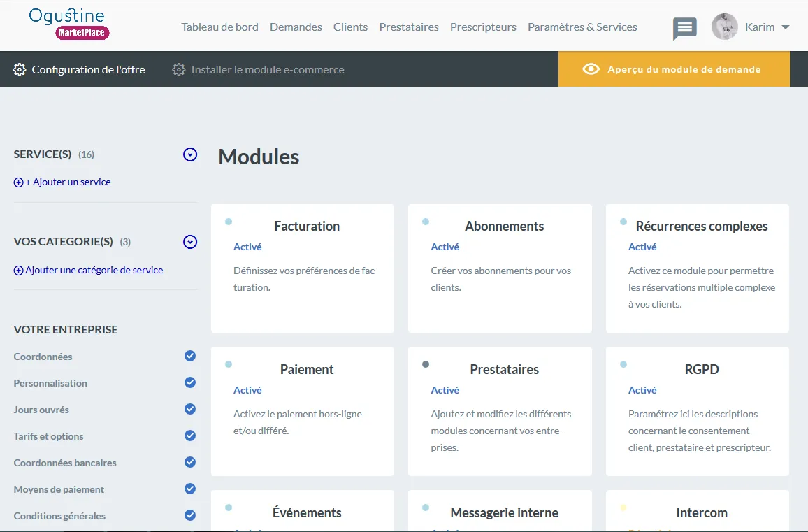Click the checkmark next to Jours ouvrés
The width and height of the screenshot is (808, 532).
point(190,409)
